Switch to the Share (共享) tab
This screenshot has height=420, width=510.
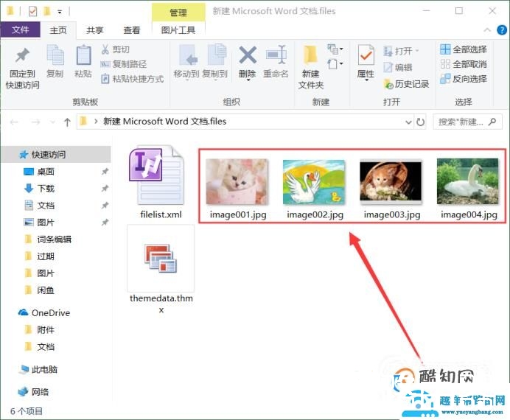point(94,30)
